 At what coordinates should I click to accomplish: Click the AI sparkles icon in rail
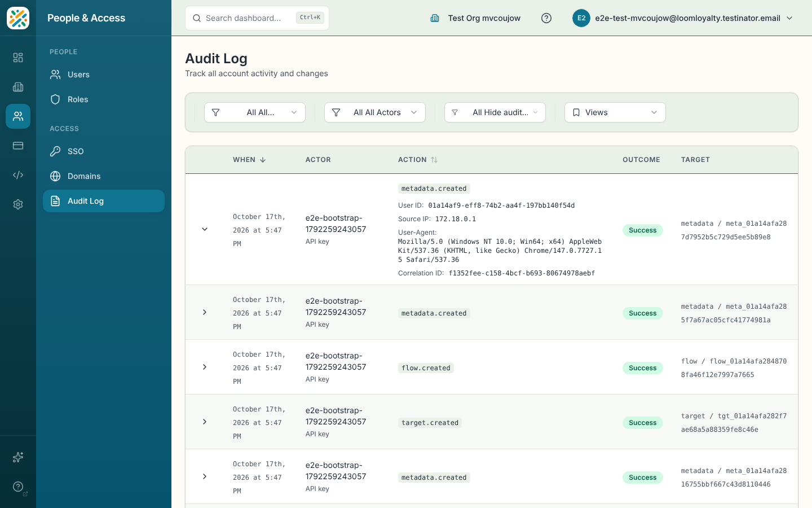[x=18, y=457]
